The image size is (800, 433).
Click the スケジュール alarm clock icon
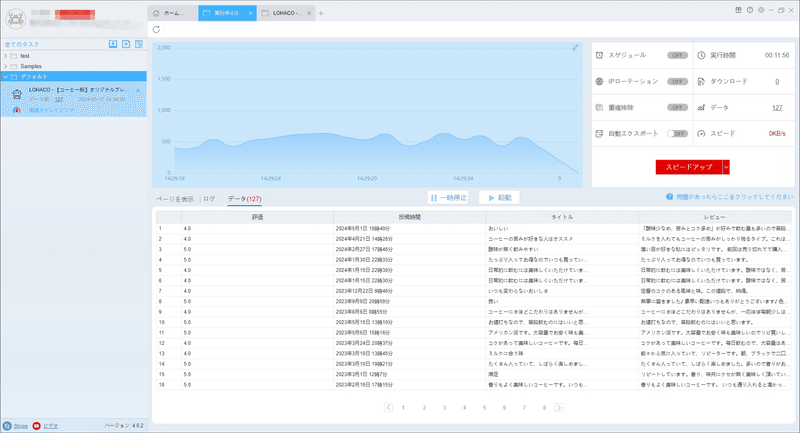coord(599,55)
